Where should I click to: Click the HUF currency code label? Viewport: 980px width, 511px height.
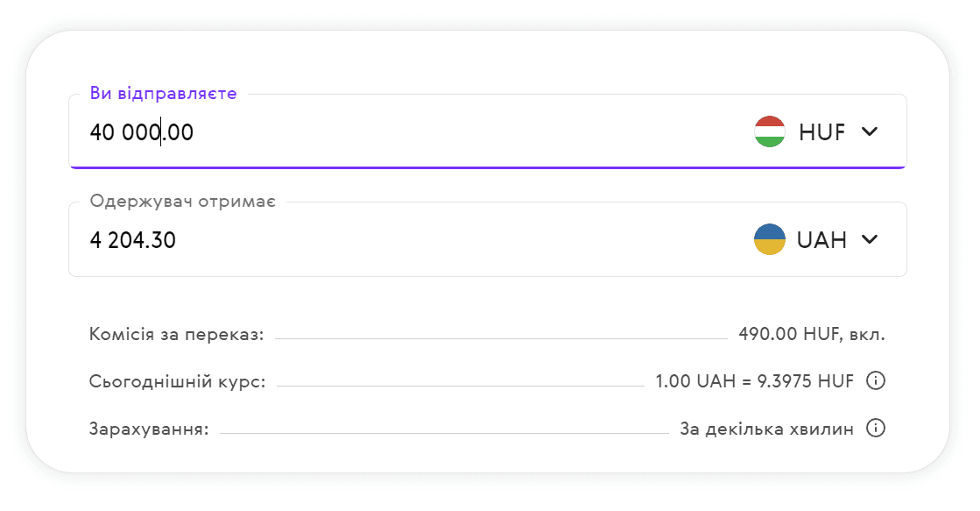(x=821, y=132)
